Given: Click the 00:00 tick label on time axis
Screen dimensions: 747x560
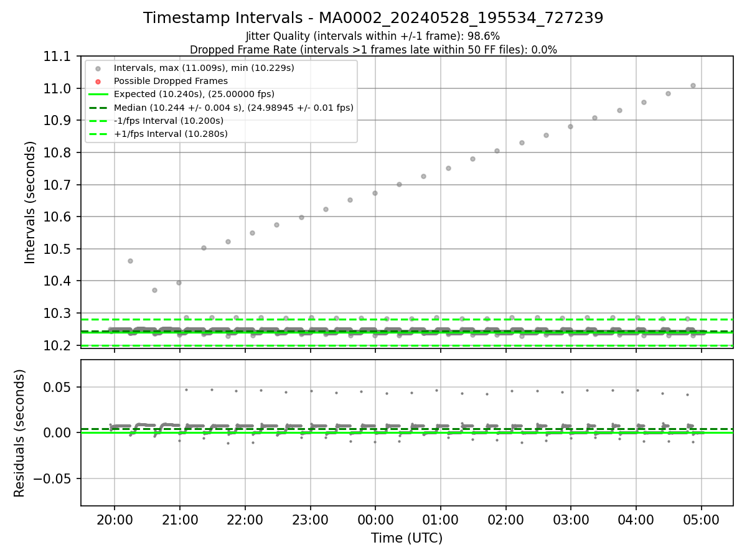Looking at the screenshot, I should click(x=375, y=519).
